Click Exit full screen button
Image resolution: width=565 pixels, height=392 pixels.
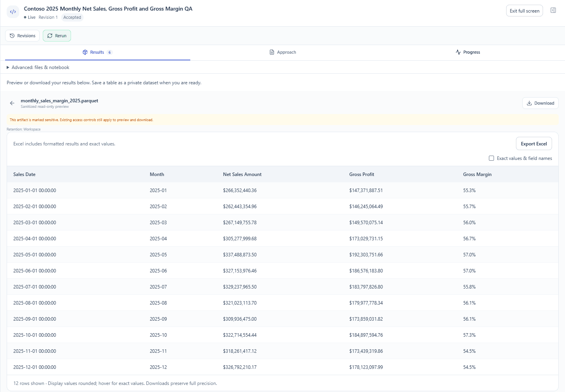[525, 11]
